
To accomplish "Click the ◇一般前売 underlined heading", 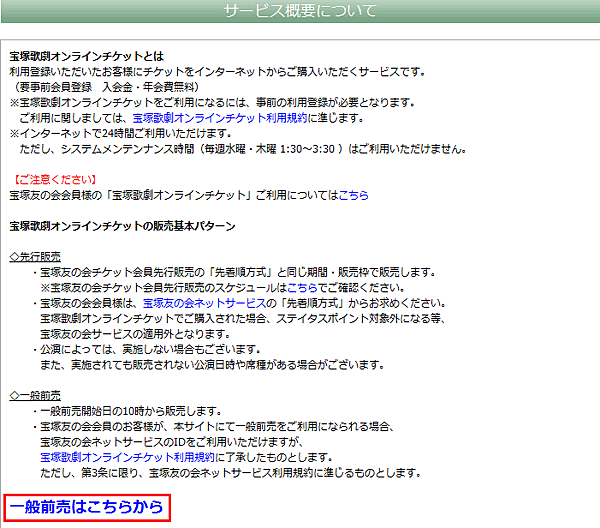I will (x=35, y=396).
